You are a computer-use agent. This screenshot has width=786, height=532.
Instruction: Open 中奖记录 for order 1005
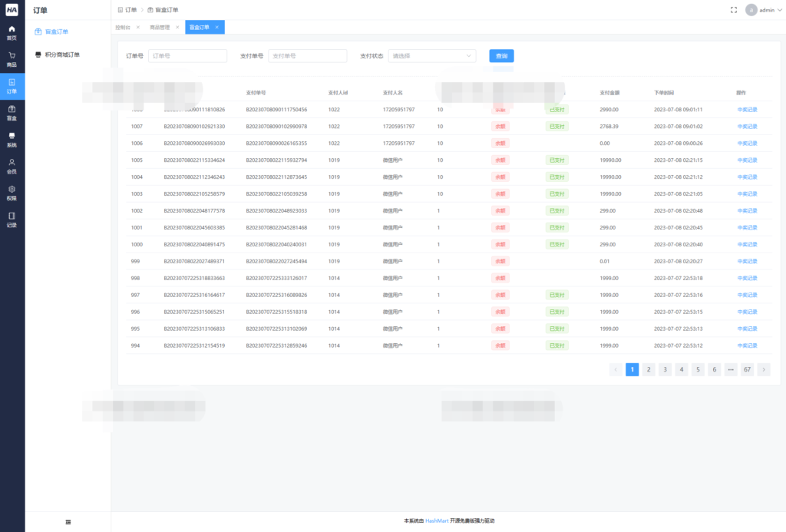(747, 160)
